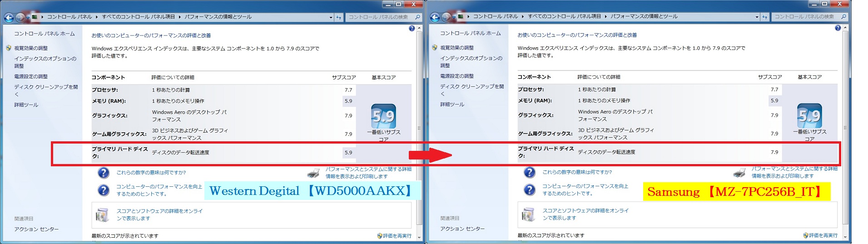This screenshot has width=868, height=244.
Task: Click the forward arrow in the right window
Action: pyautogui.click(x=446, y=17)
